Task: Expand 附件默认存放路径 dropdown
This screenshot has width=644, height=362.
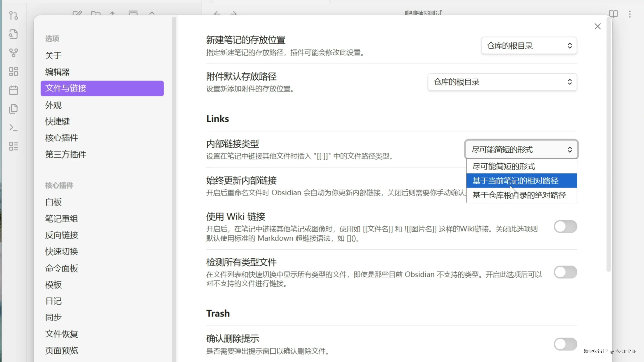Action: 502,82
